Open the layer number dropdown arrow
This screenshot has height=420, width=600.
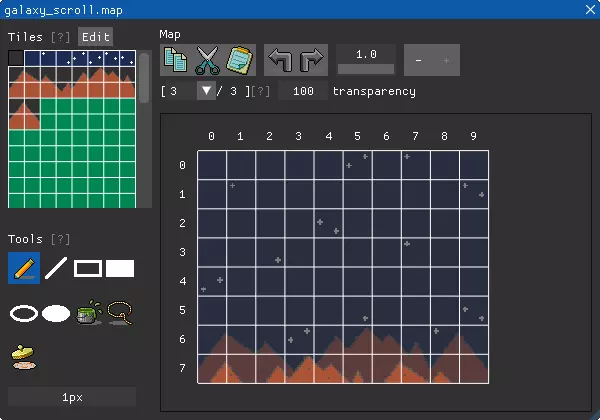[x=207, y=91]
